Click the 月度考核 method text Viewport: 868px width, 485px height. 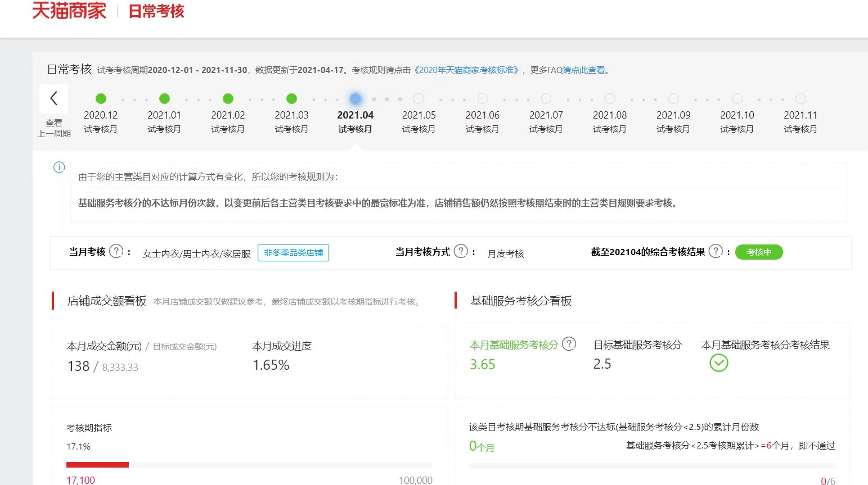[506, 253]
